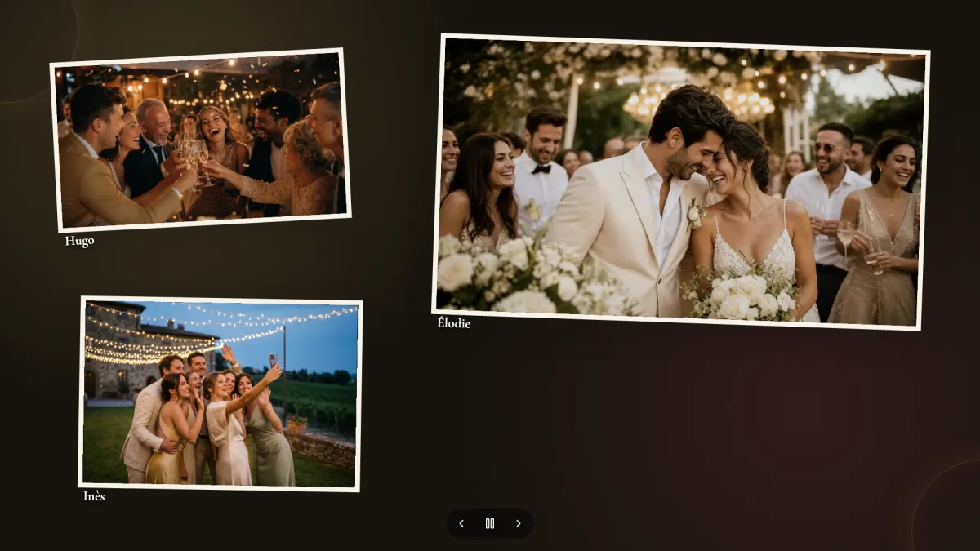980x551 pixels.
Task: Go to the previous slide arrow
Action: pos(461,523)
